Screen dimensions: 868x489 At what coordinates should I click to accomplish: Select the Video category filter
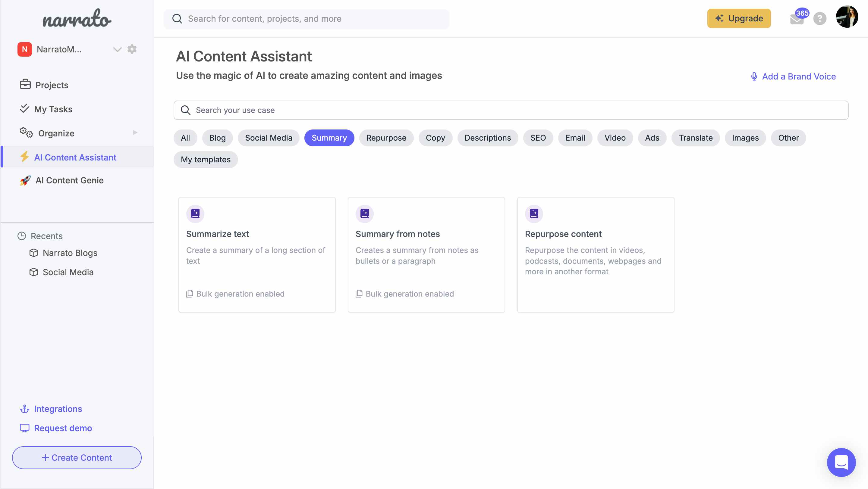pyautogui.click(x=615, y=138)
